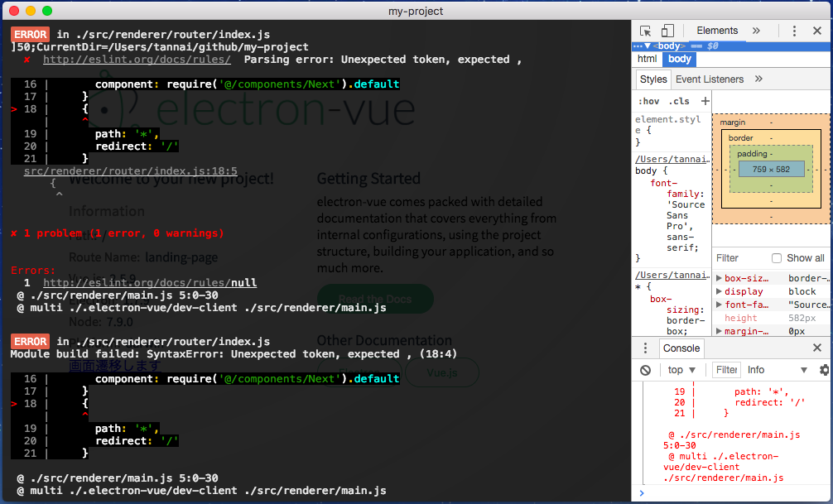Enable the Show all checkbox
Image resolution: width=833 pixels, height=504 pixels.
click(x=777, y=258)
